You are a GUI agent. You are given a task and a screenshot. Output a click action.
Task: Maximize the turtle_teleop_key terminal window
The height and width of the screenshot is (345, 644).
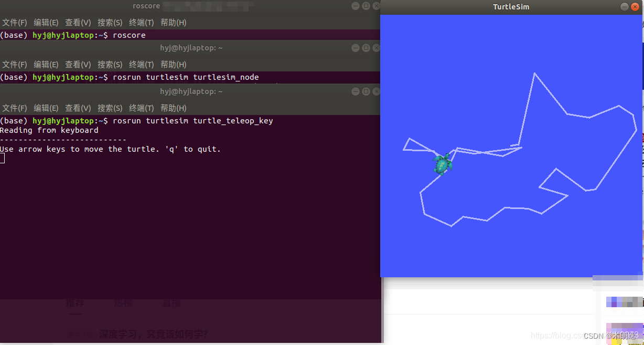[366, 91]
